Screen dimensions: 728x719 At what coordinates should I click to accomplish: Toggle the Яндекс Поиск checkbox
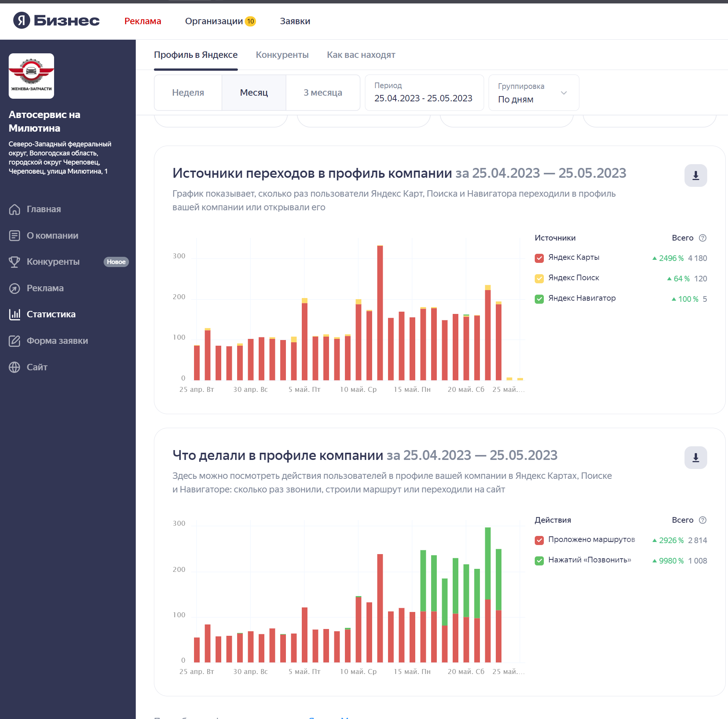(539, 278)
